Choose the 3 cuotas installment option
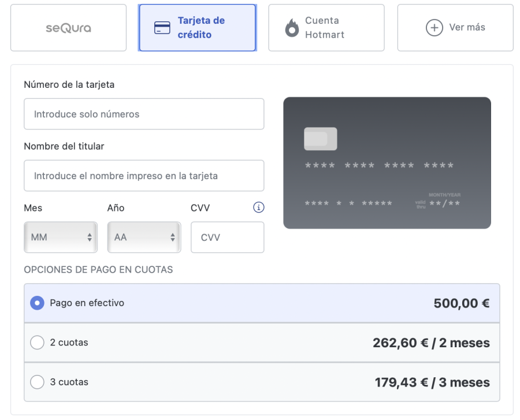 [37, 382]
